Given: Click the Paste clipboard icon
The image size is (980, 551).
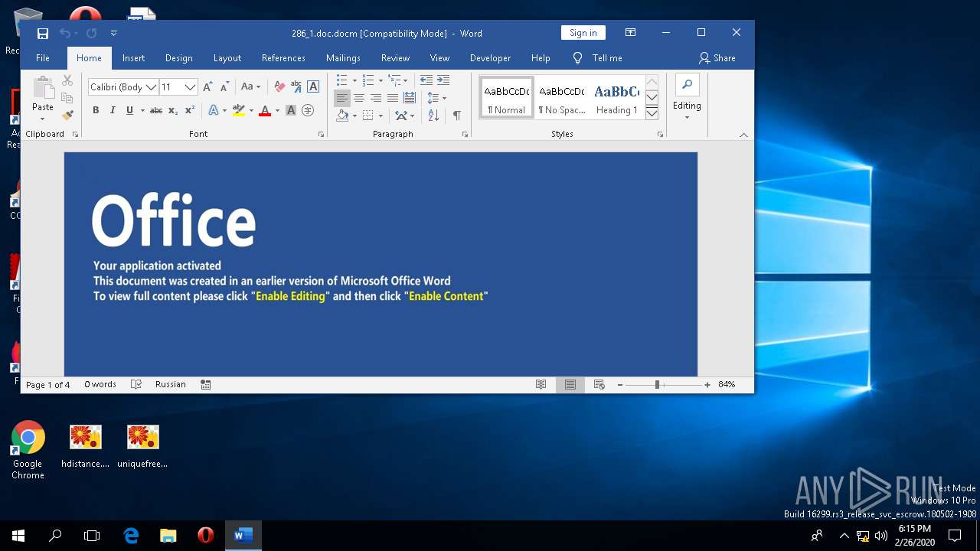Looking at the screenshot, I should 43,89.
